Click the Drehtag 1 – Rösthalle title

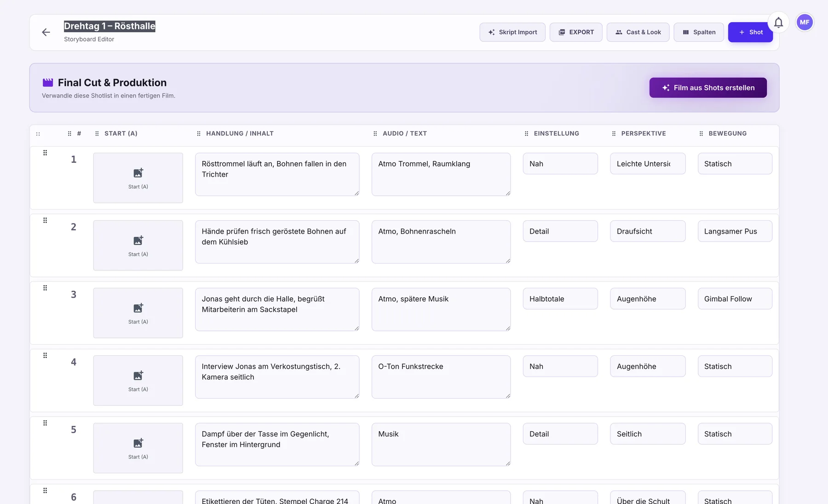(x=109, y=26)
